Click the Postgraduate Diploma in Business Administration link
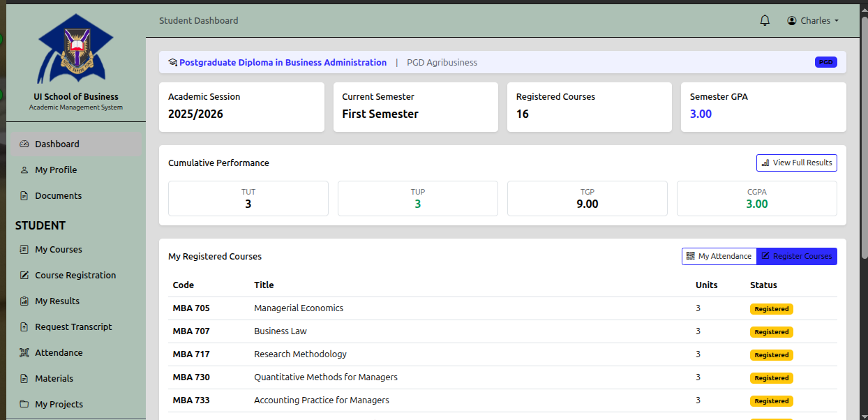This screenshot has width=868, height=420. click(x=283, y=63)
